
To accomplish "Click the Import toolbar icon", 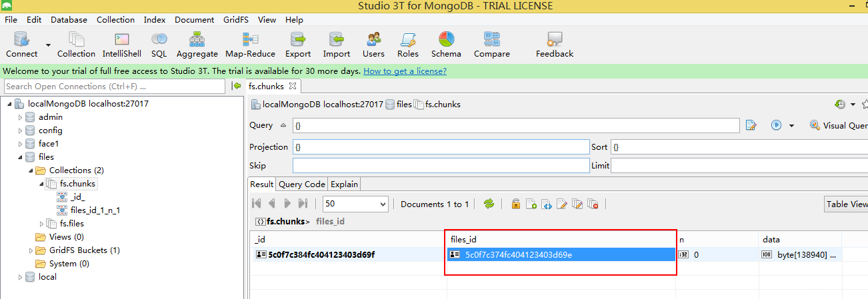I will pos(337,45).
